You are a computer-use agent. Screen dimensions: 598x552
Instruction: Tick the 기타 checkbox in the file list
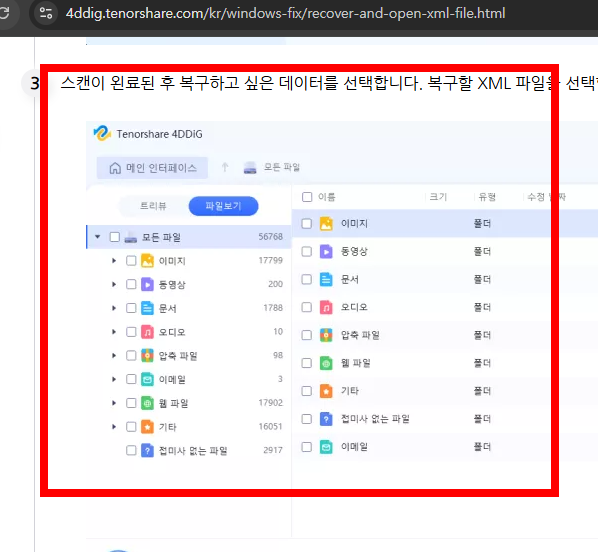(307, 391)
